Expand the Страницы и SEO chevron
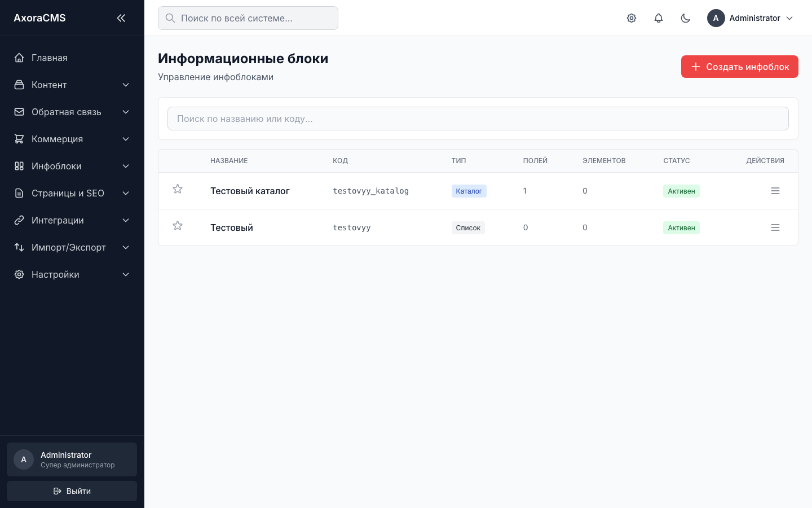The image size is (812, 508). pos(126,193)
